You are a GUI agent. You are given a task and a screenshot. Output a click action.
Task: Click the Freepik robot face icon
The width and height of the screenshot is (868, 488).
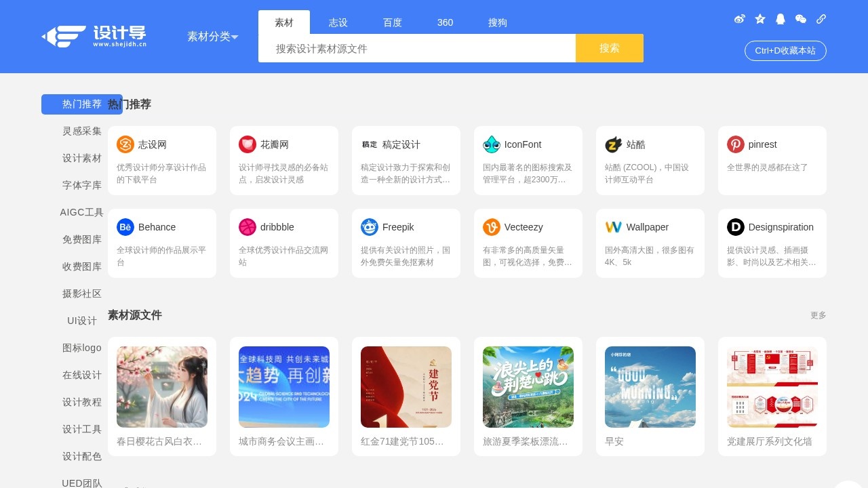coord(370,227)
